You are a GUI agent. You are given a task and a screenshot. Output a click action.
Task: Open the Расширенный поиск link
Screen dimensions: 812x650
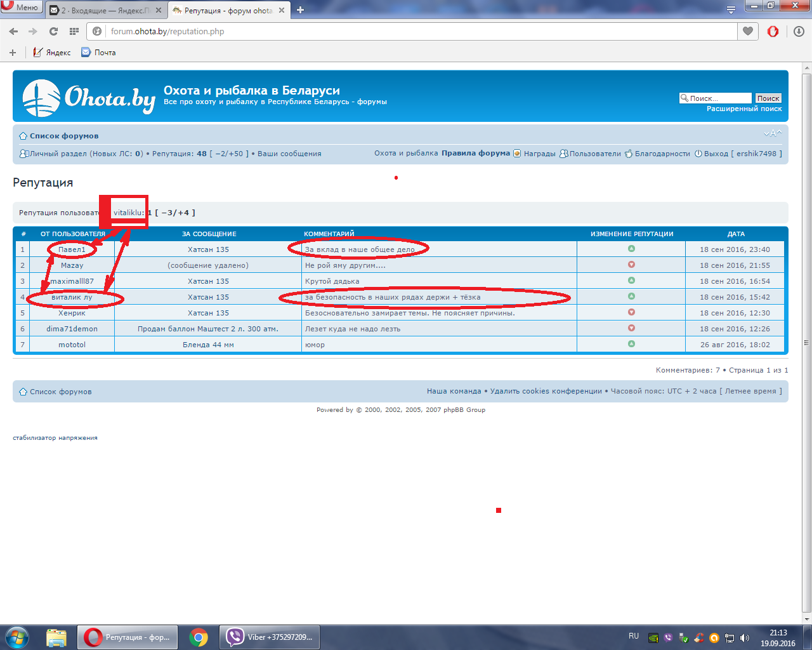744,109
